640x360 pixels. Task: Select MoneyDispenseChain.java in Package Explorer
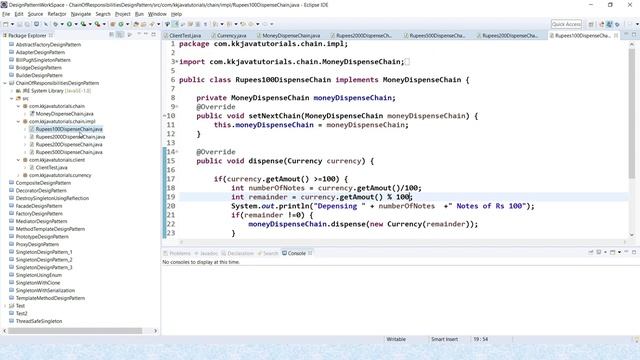[x=64, y=114]
